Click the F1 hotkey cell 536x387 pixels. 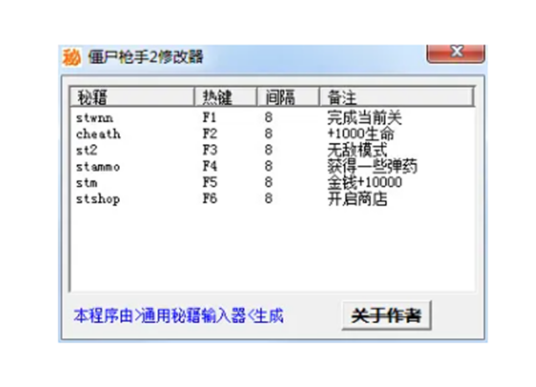tap(209, 118)
